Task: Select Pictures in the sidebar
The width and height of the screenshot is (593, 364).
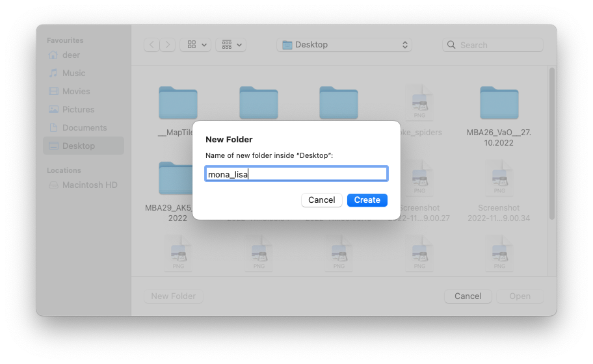Action: [x=78, y=110]
